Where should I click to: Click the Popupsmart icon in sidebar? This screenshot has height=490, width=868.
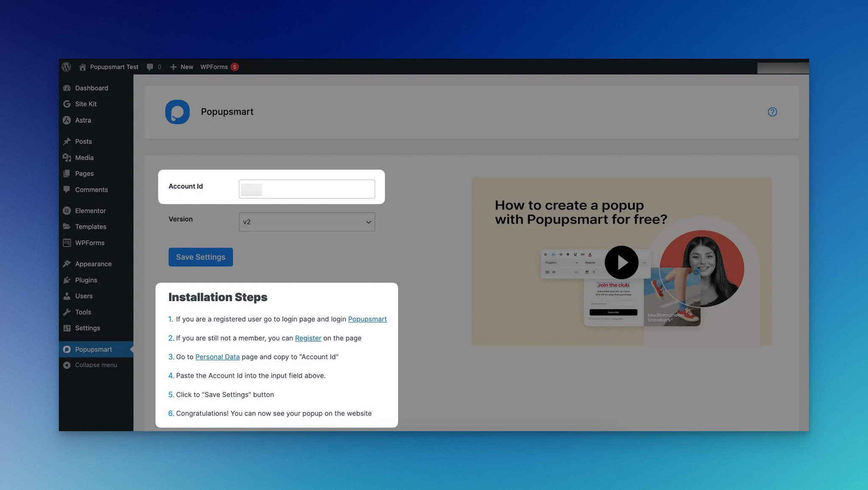67,349
